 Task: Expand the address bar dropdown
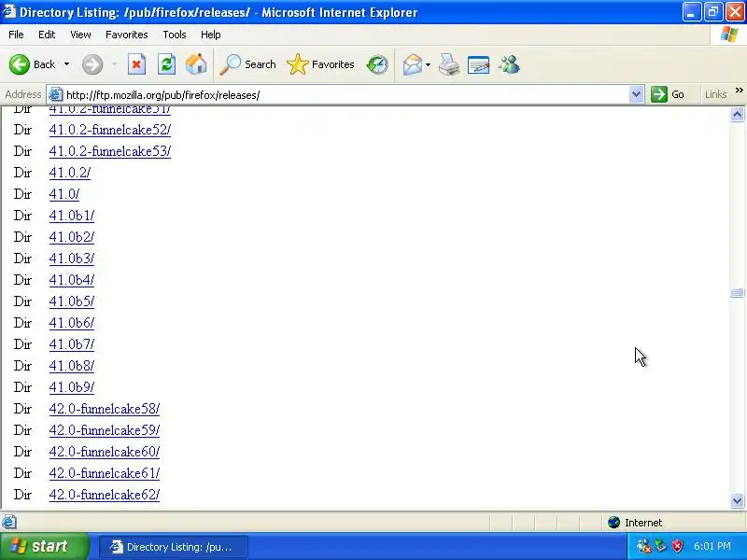[x=636, y=94]
